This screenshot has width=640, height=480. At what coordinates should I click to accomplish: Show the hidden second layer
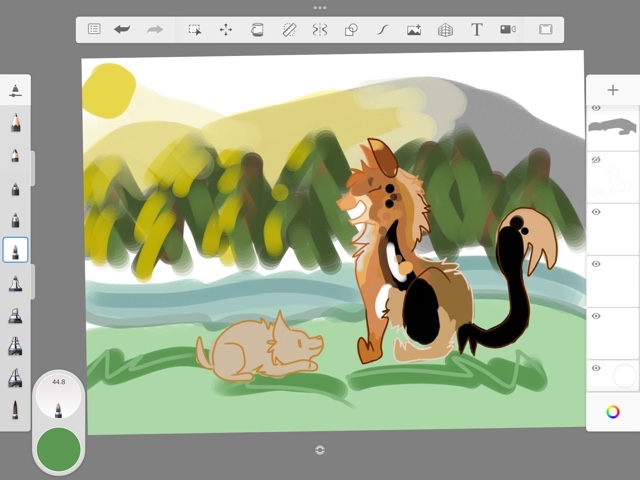click(596, 160)
